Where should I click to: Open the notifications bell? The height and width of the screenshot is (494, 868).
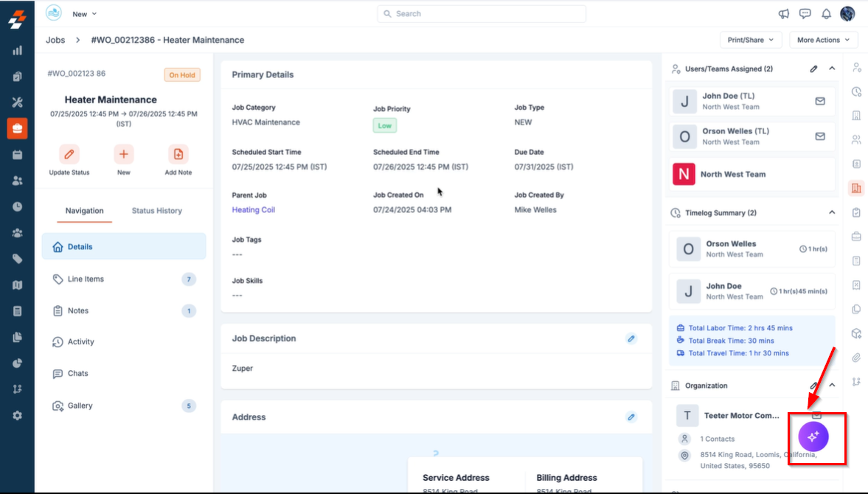tap(826, 14)
